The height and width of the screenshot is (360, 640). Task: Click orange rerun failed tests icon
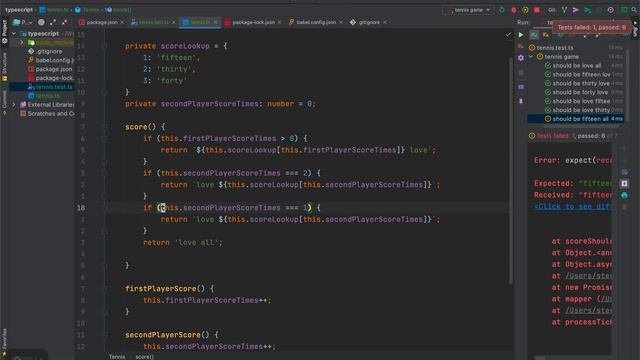(x=545, y=35)
